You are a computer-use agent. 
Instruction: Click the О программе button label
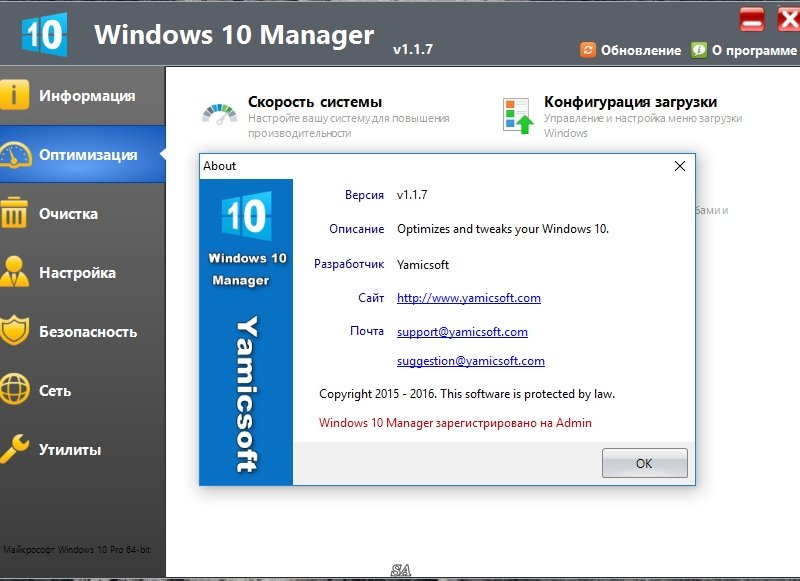(x=754, y=50)
